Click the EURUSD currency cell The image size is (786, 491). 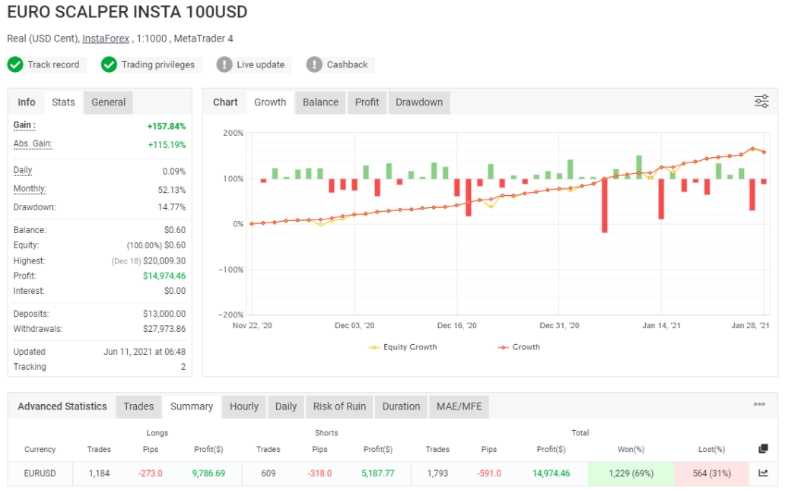[40, 473]
